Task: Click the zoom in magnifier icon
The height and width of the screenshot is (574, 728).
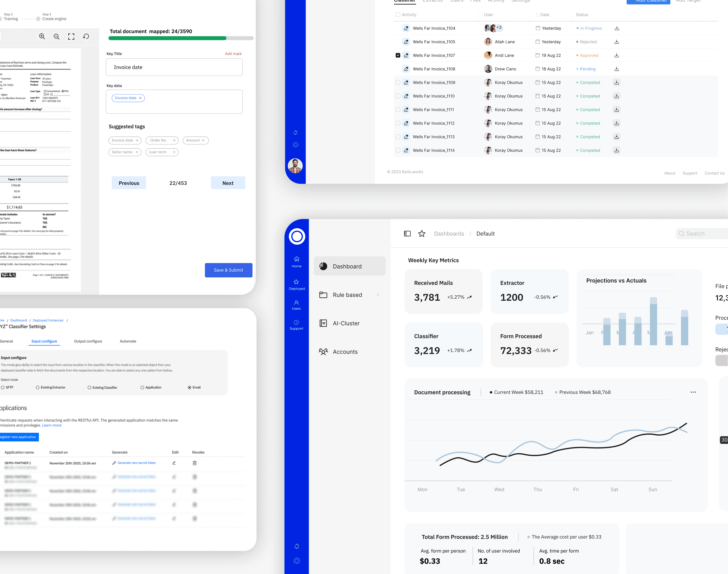Action: pyautogui.click(x=42, y=36)
